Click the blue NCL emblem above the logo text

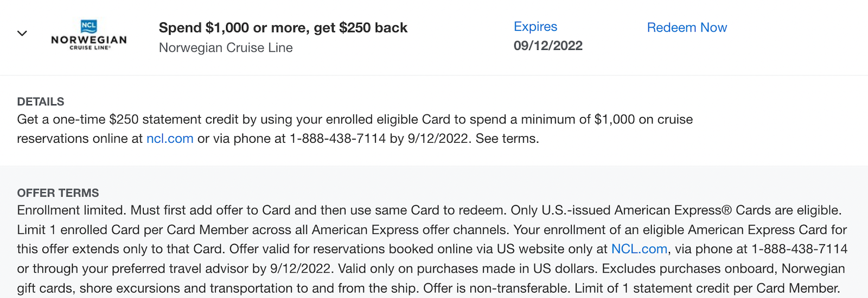[x=88, y=26]
